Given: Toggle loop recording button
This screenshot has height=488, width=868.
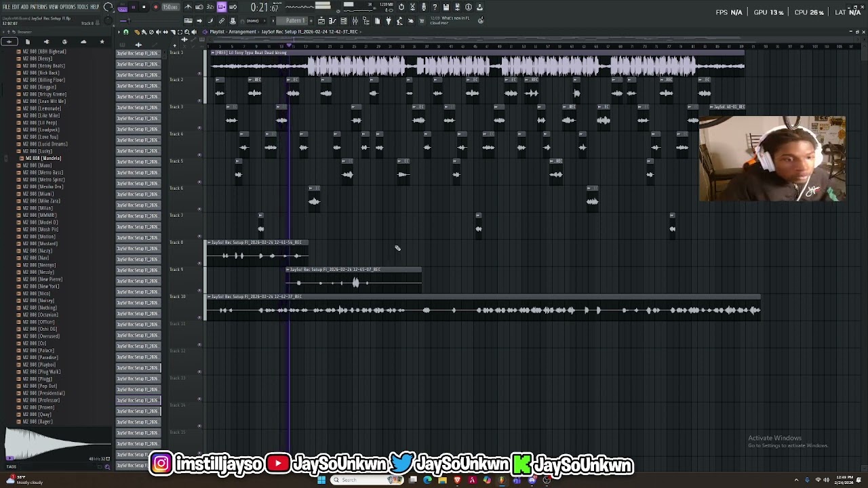Looking at the screenshot, I should tap(233, 7).
